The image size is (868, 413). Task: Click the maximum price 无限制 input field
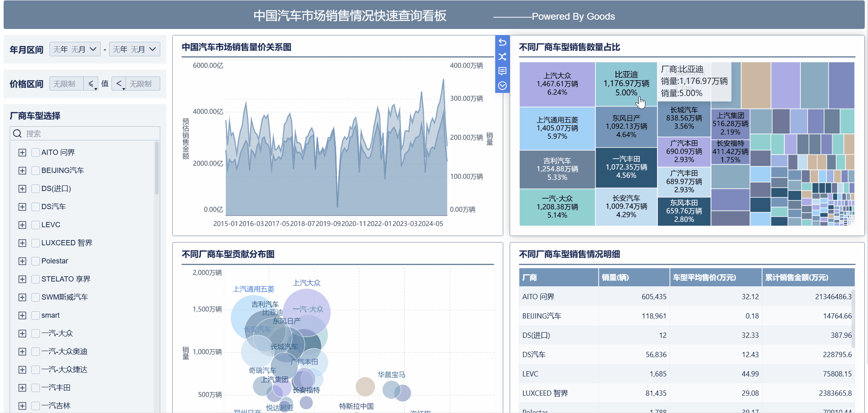click(143, 84)
